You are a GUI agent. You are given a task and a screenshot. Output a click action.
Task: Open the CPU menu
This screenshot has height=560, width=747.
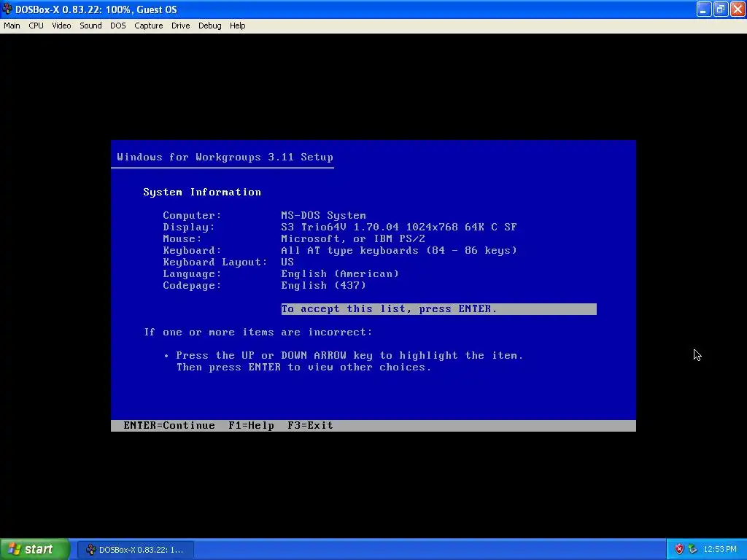click(x=36, y=26)
